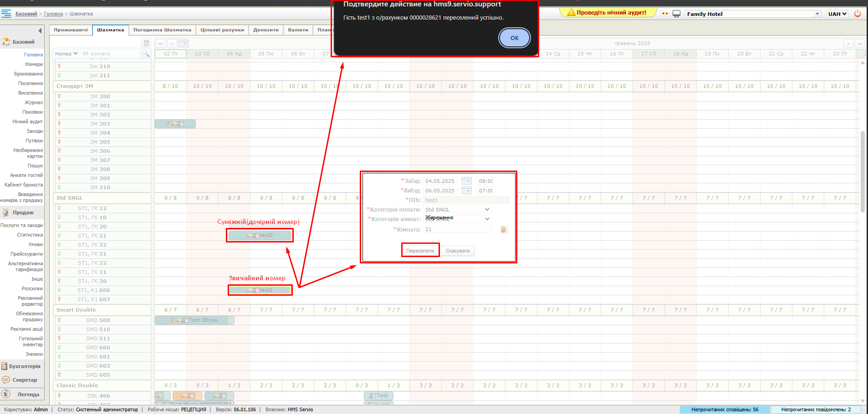Click the calculator icon above room filter

146,43
